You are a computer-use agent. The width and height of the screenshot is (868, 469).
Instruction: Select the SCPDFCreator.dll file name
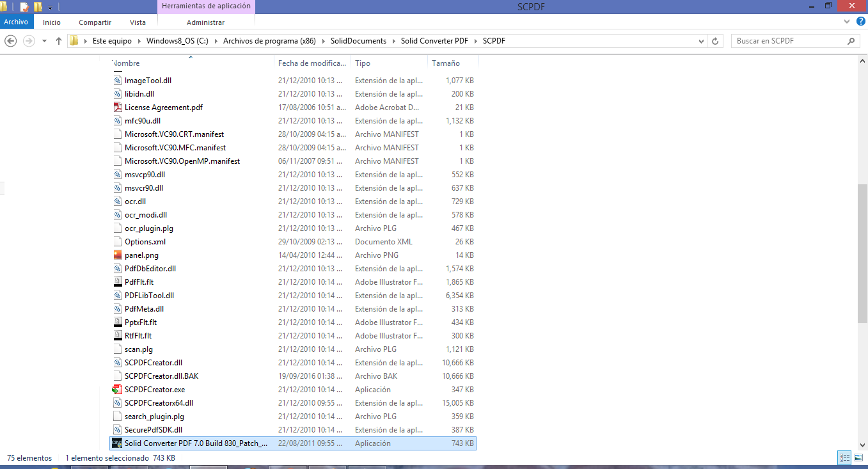tap(154, 363)
